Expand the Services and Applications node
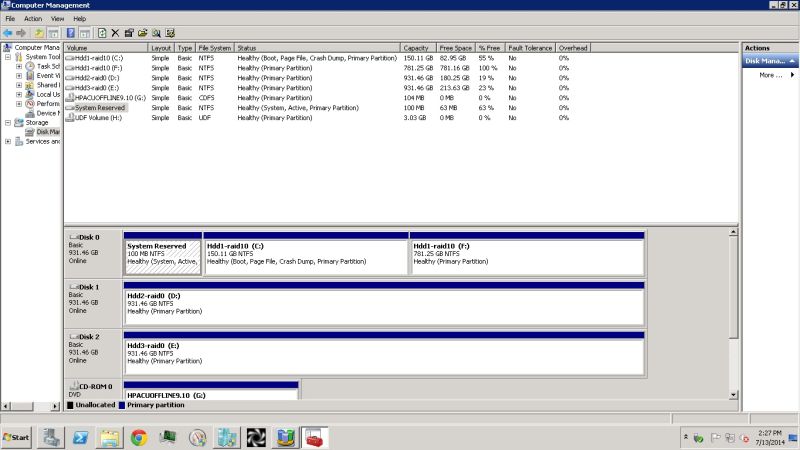 pos(8,141)
